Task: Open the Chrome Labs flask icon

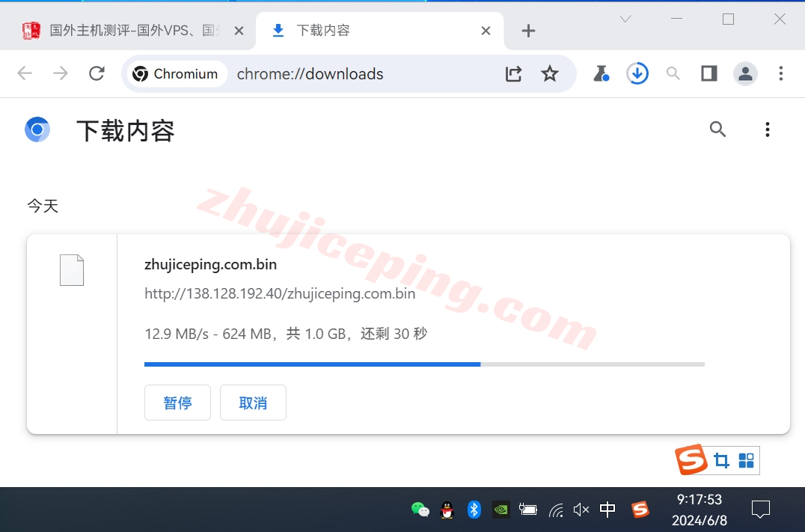Action: pos(601,74)
